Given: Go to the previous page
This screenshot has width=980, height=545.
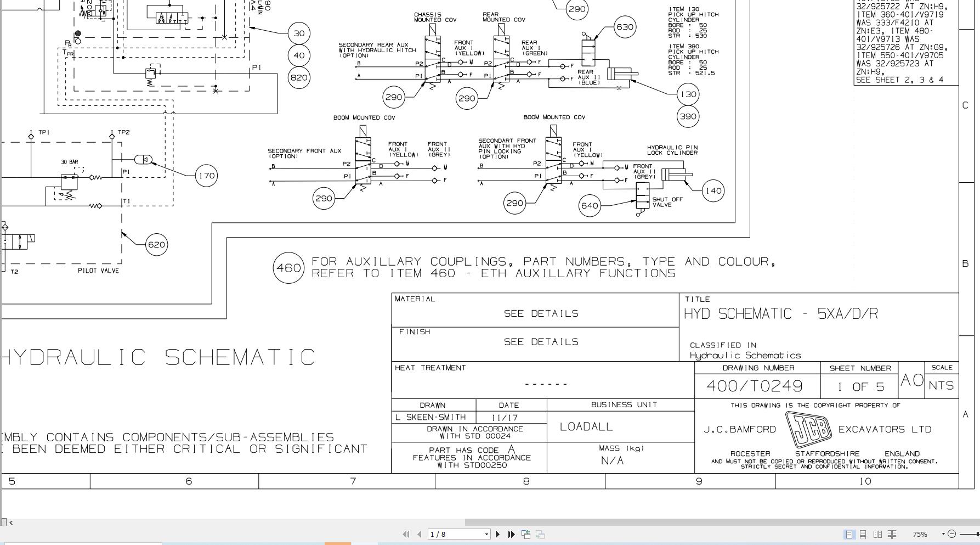Looking at the screenshot, I should (420, 534).
